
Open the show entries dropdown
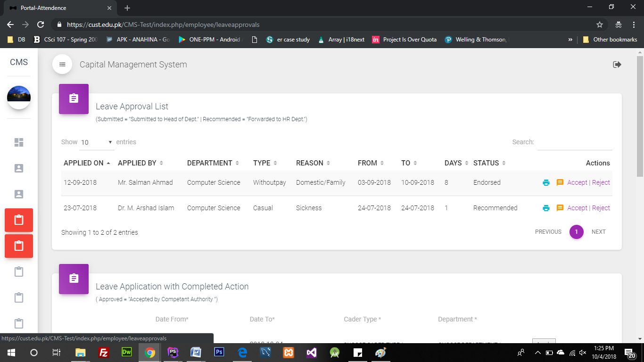tap(97, 142)
